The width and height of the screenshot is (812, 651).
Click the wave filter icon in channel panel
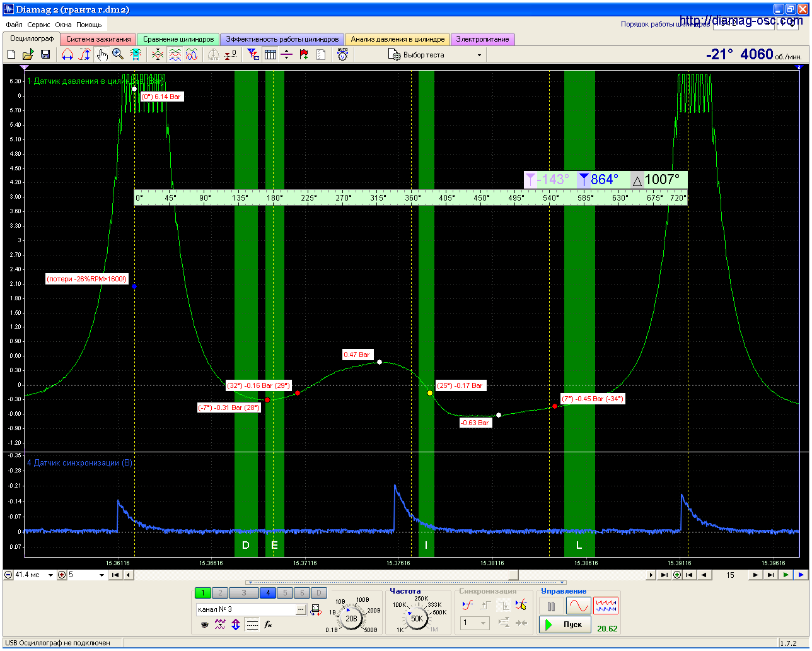(x=220, y=625)
